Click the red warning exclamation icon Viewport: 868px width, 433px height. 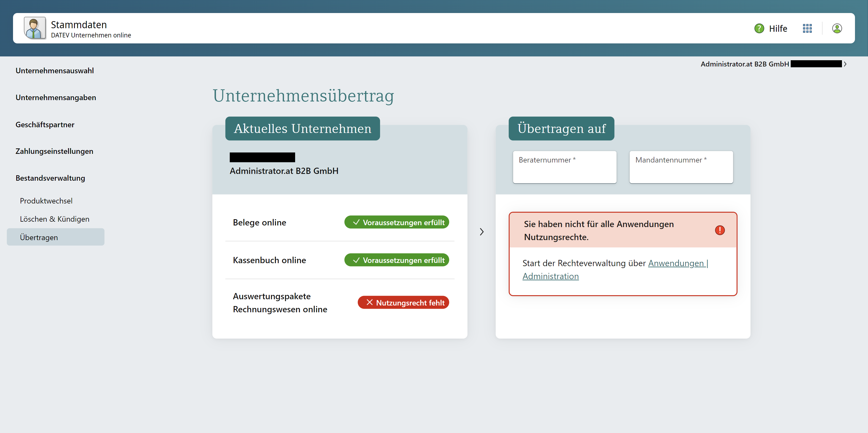719,230
